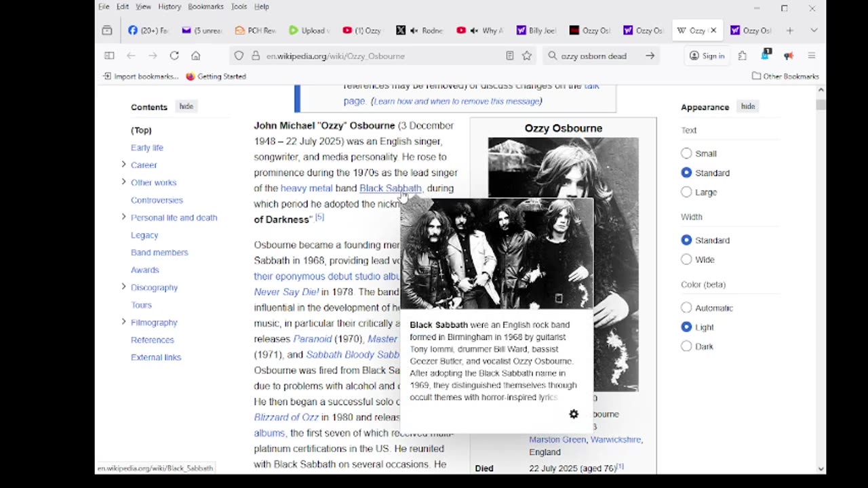Unmute the Why A YouTube tab audio icon
This screenshot has height=488, width=868.
(x=475, y=30)
